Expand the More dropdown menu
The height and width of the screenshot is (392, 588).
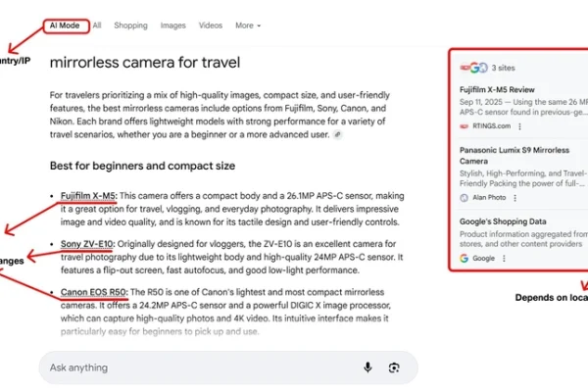tap(248, 25)
